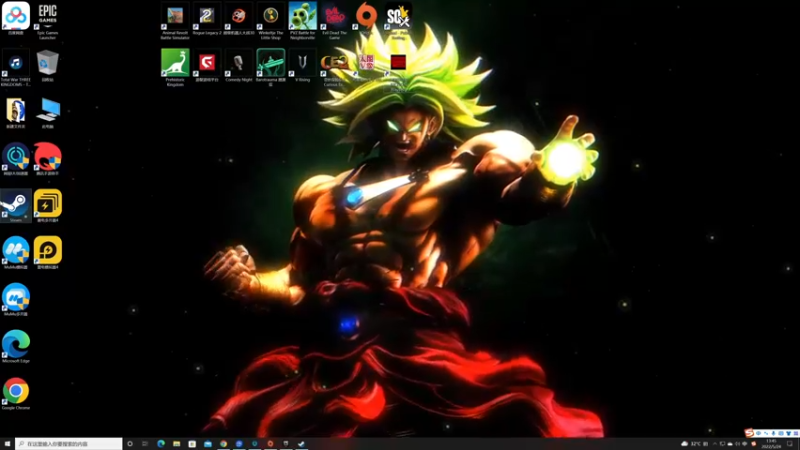Select the Comedy Night microphone icon
800x450 pixels.
coord(239,65)
